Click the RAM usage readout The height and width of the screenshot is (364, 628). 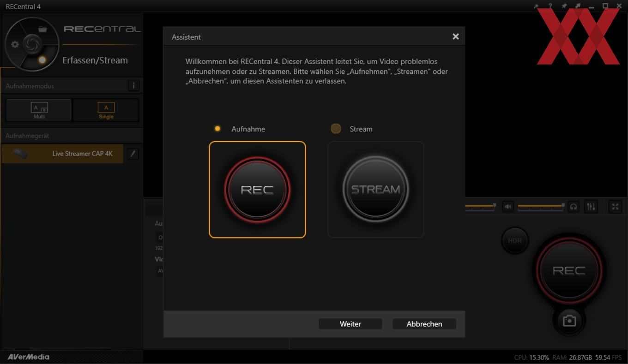(572, 358)
